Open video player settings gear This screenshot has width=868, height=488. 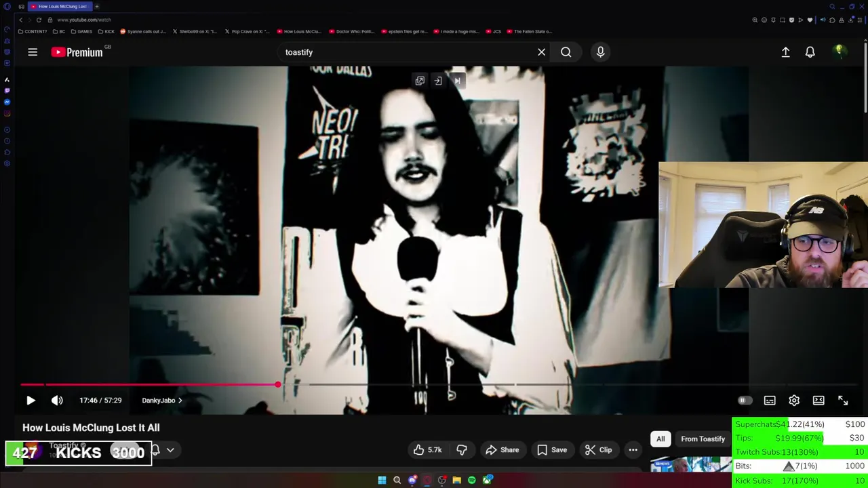coord(794,401)
